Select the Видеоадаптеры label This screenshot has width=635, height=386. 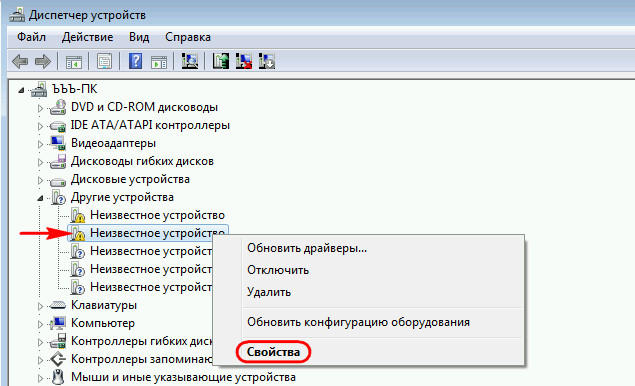click(x=113, y=143)
